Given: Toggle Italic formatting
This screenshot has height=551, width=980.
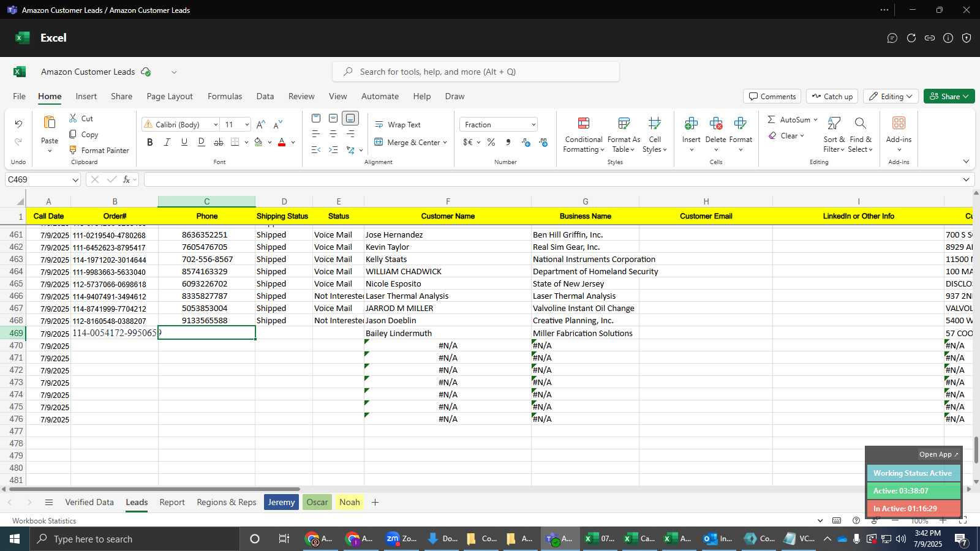Looking at the screenshot, I should [x=167, y=142].
